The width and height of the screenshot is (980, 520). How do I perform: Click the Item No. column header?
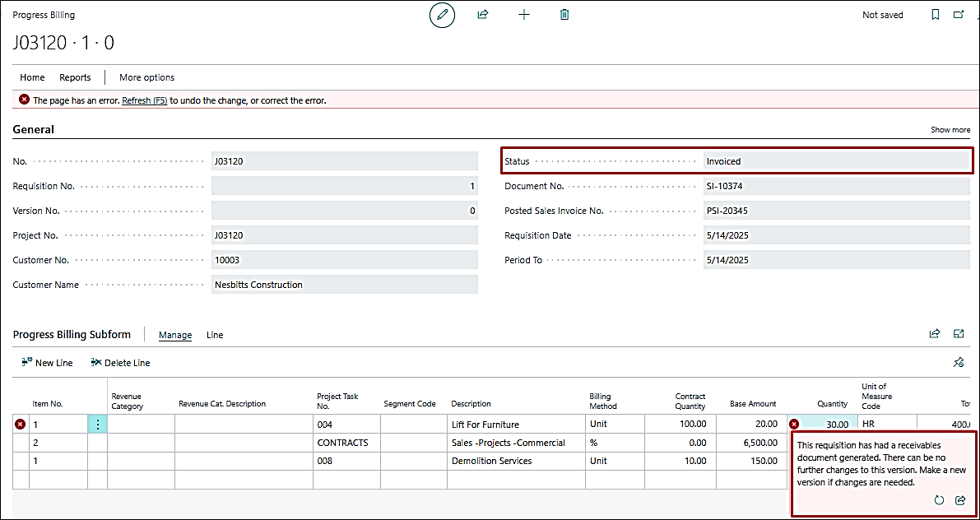tap(48, 404)
